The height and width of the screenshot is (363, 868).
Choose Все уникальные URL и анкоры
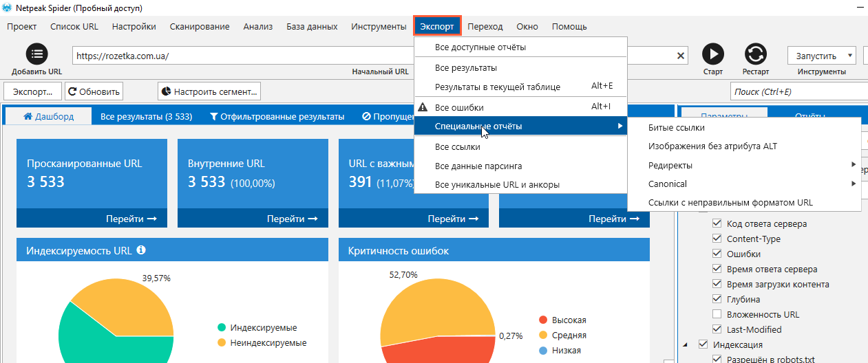pos(520,184)
